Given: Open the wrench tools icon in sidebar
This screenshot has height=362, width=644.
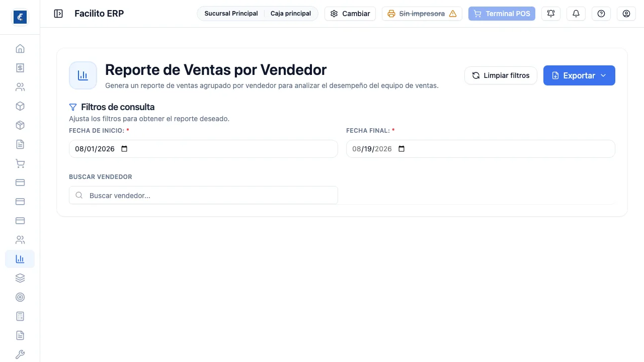Looking at the screenshot, I should [20, 354].
